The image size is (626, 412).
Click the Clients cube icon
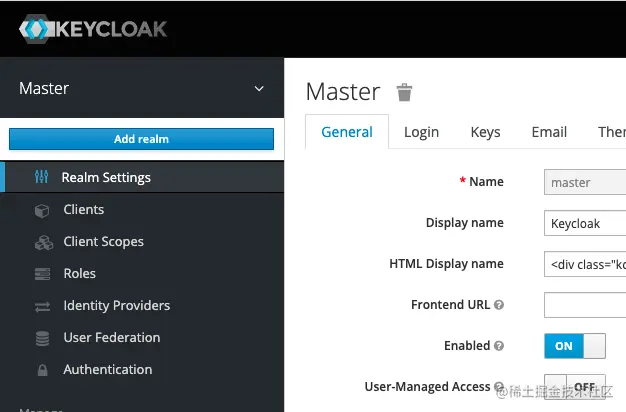click(42, 210)
